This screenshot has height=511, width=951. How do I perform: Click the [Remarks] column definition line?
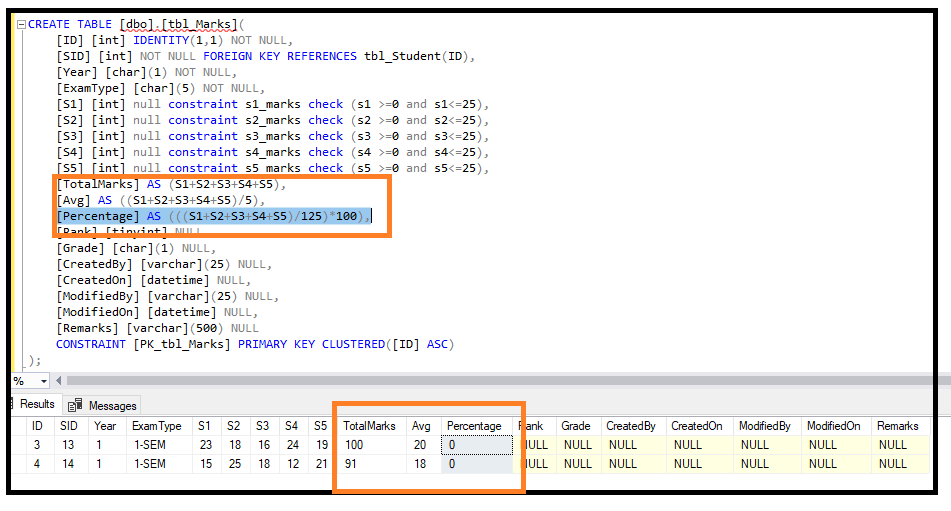click(158, 329)
